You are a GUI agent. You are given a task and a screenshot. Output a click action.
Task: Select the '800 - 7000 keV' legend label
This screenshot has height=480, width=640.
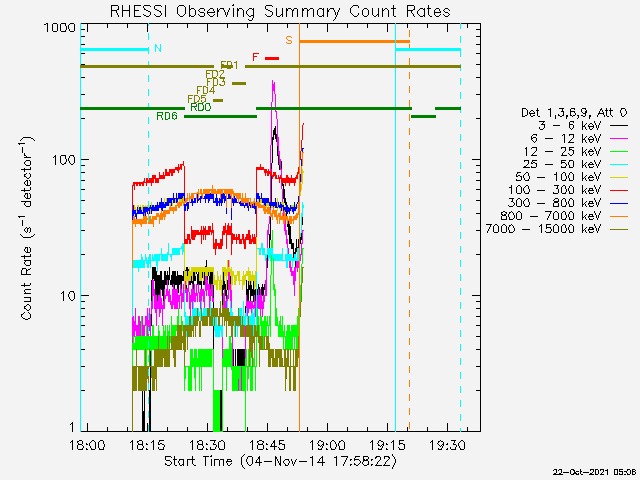tap(551, 216)
